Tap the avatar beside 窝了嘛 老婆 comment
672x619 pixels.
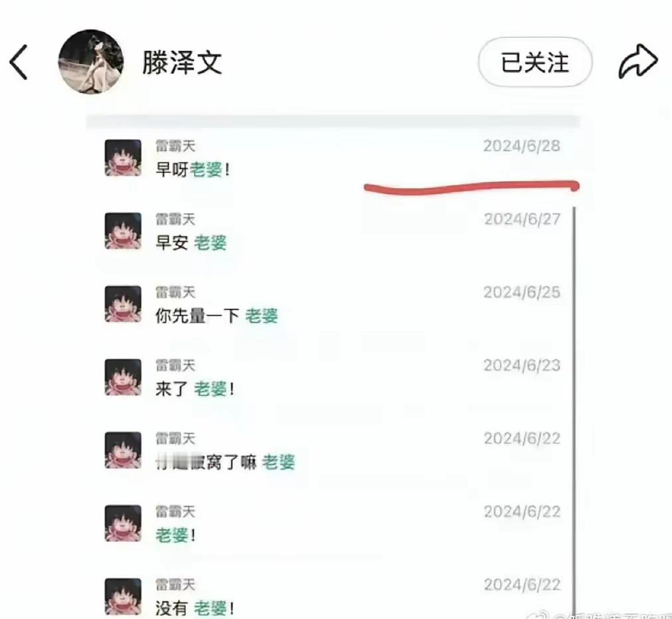[x=123, y=450]
